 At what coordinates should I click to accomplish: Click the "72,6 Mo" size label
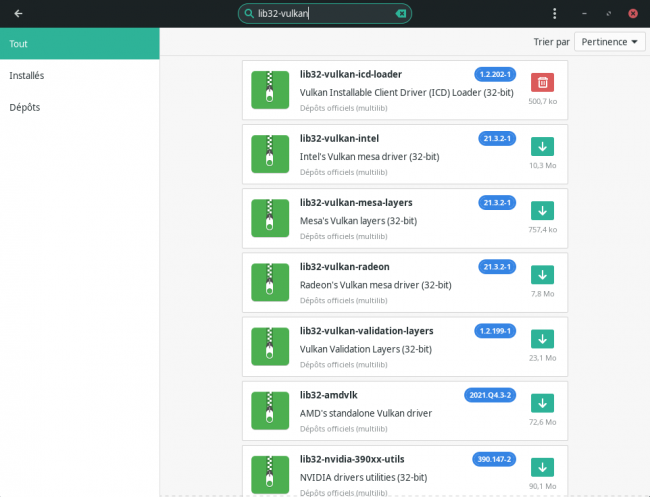(542, 422)
